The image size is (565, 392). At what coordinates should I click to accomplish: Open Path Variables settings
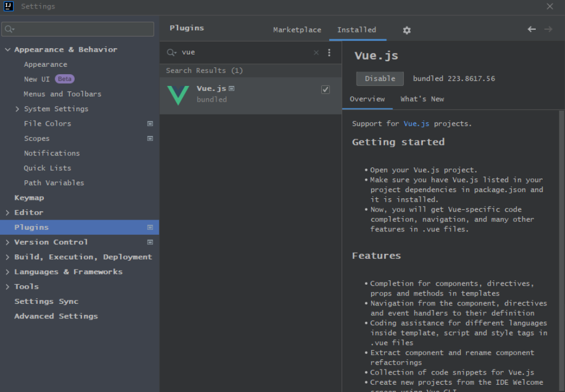coord(54,183)
